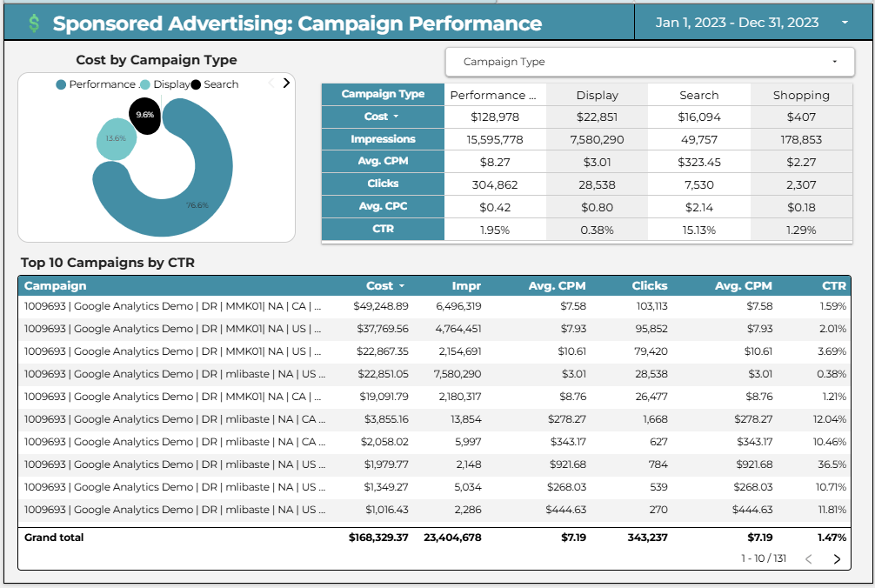The width and height of the screenshot is (875, 588).
Task: Click the Shopping column header
Action: (801, 95)
